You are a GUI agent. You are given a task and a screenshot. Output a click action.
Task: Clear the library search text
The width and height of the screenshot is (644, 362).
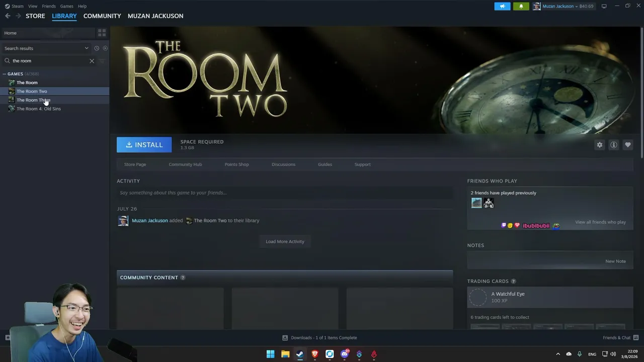(92, 61)
